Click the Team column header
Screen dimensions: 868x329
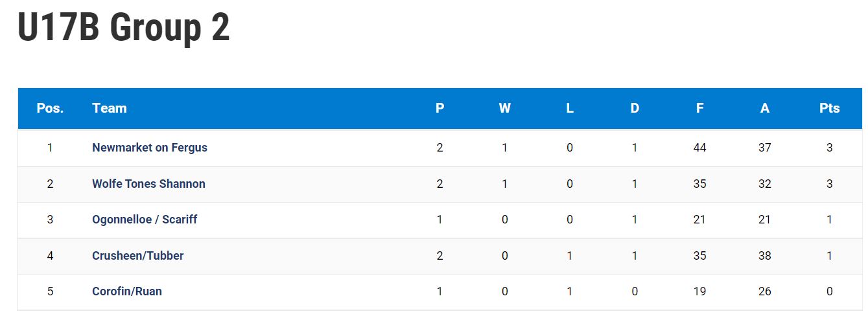pos(110,108)
